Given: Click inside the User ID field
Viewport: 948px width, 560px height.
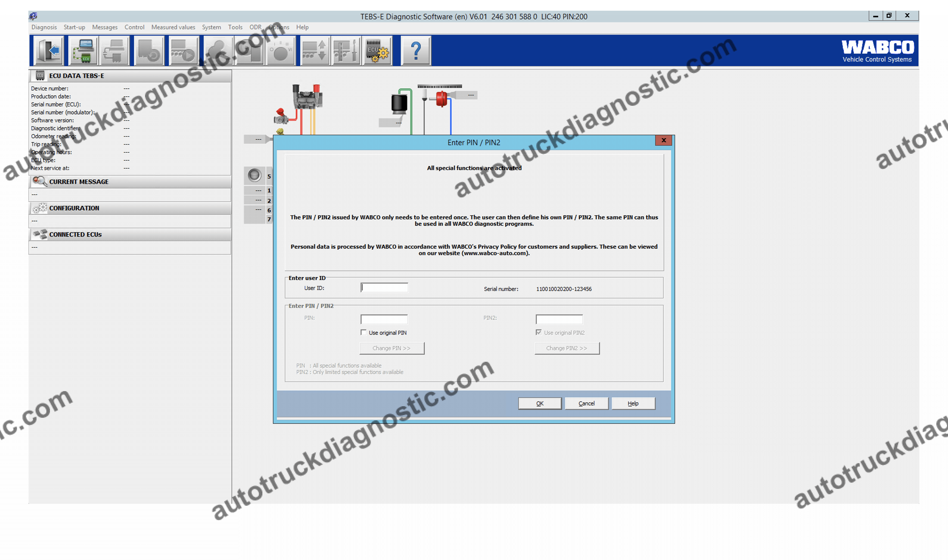Looking at the screenshot, I should point(384,287).
